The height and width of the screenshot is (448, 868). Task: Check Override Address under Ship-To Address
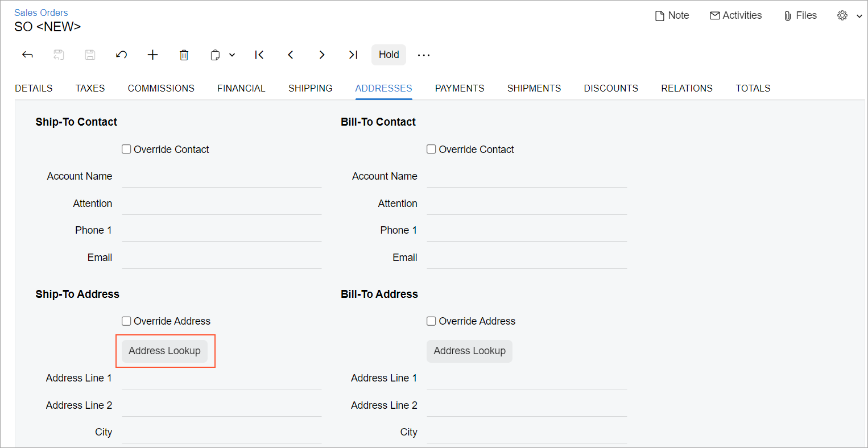[x=127, y=321]
